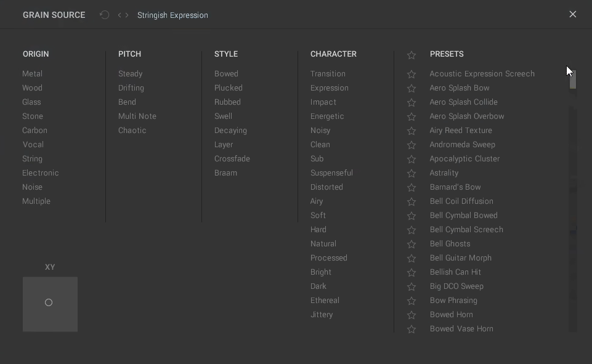Navigate to the next preset with right arrow
This screenshot has height=364, width=592.
pos(123,14)
